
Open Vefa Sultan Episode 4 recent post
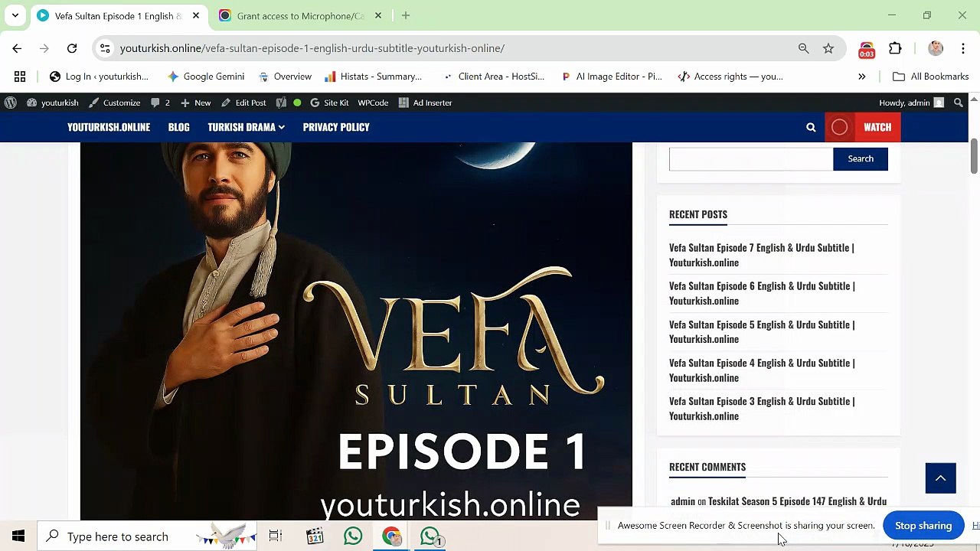point(762,370)
